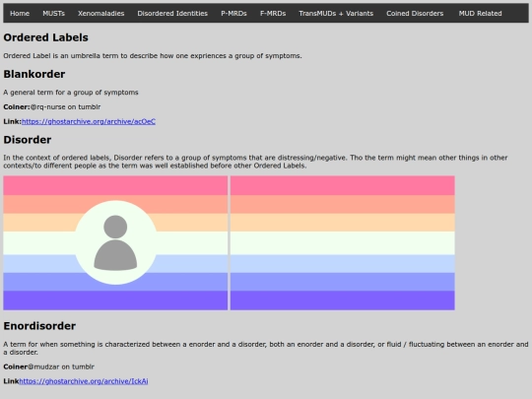532x399 pixels.
Task: Open the F-MRDs nav item
Action: 273,13
